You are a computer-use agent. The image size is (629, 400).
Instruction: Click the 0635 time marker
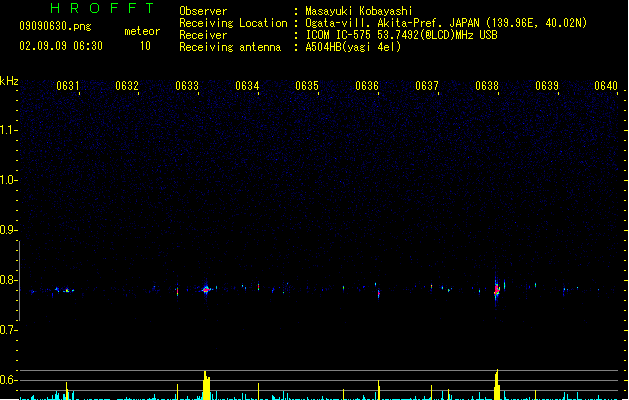pos(307,86)
